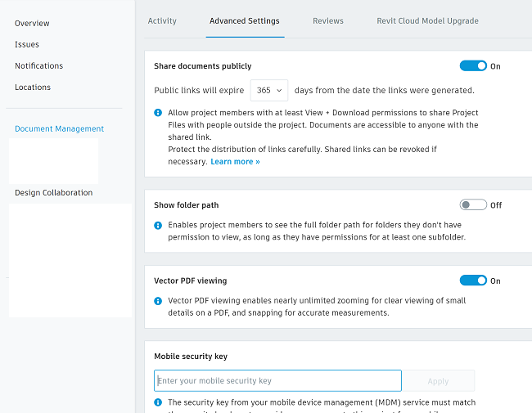Open the 365 days expiry dropdown
Image resolution: width=532 pixels, height=413 pixels.
point(269,90)
